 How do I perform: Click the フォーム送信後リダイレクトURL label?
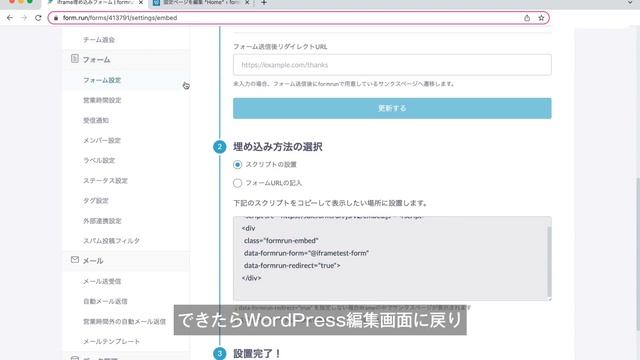280,47
